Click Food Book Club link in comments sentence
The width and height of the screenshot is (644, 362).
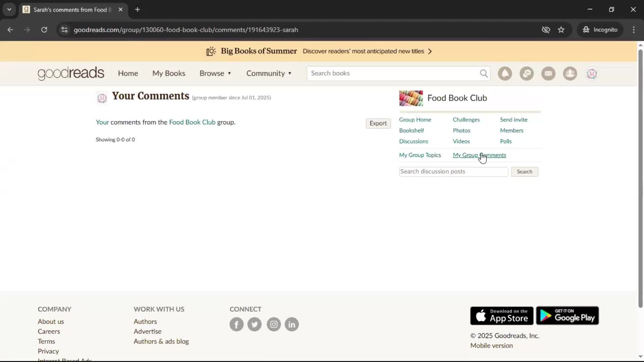pos(192,122)
